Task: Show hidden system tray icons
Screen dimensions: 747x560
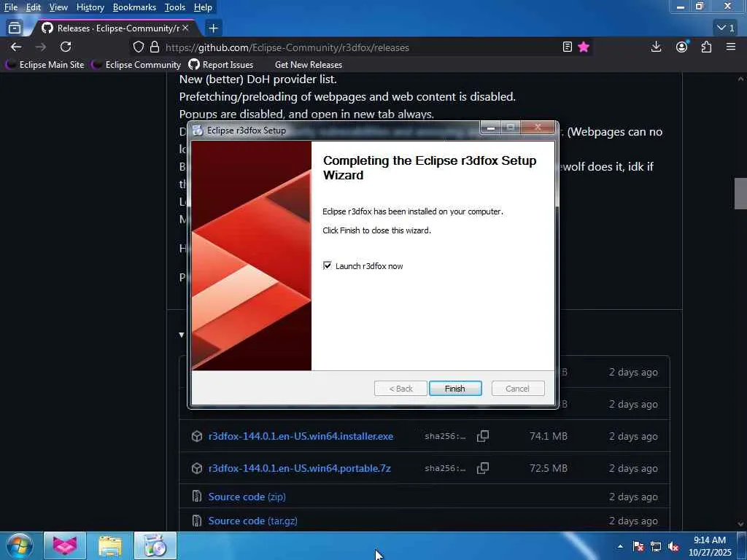Action: (620, 546)
